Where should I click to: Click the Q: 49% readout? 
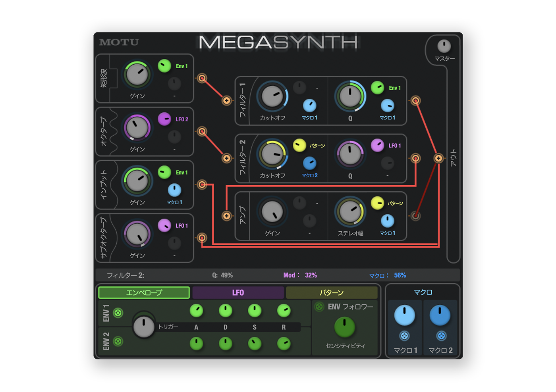[222, 275]
